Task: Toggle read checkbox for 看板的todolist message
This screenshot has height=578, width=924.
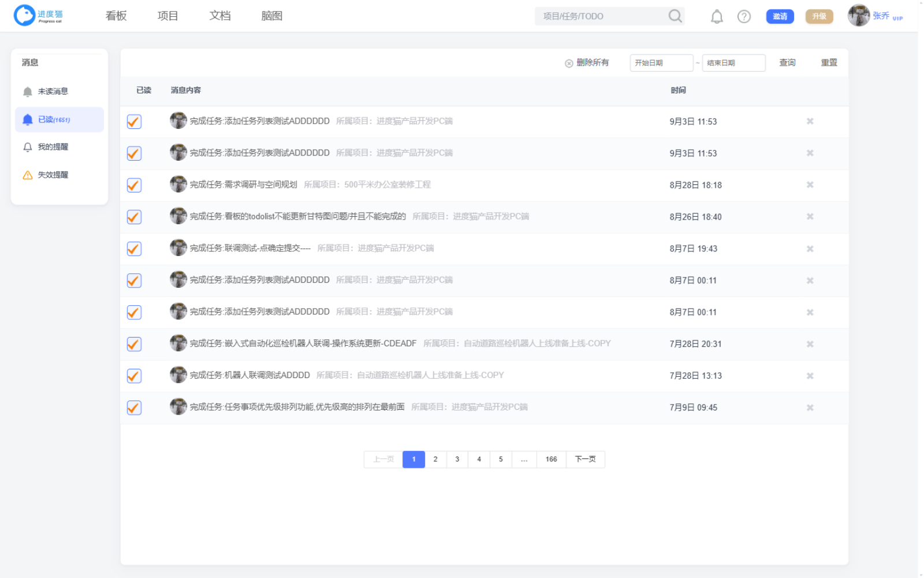Action: pos(134,217)
